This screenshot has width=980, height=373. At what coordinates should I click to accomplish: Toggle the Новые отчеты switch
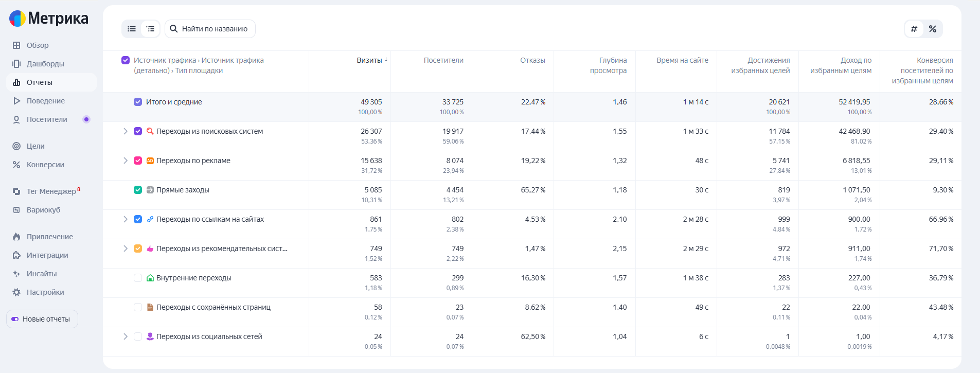click(x=15, y=319)
